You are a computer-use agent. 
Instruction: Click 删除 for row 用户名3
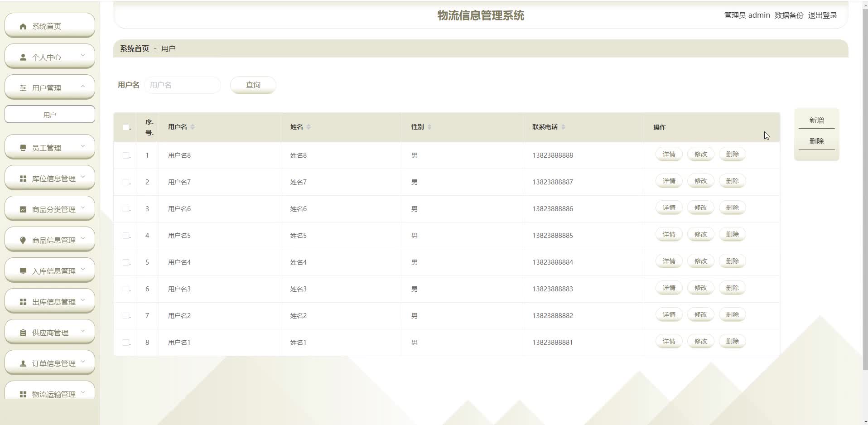(x=733, y=288)
